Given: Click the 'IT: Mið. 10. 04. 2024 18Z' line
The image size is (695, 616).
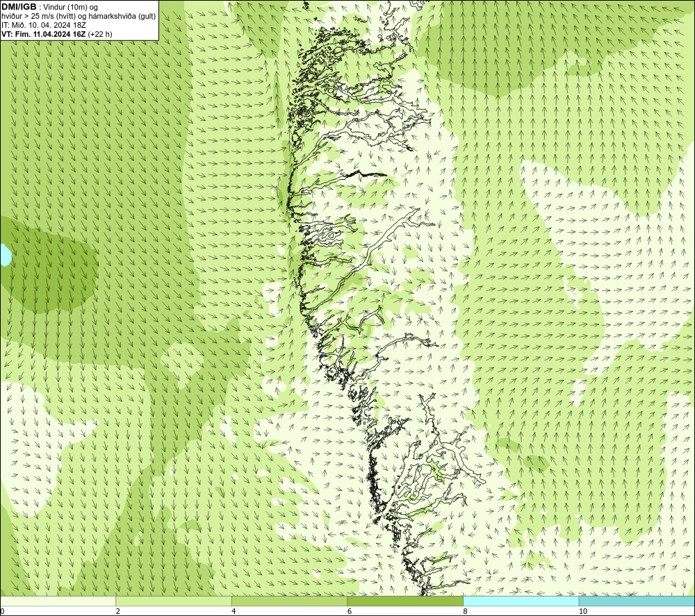Looking at the screenshot, I should click(43, 25).
